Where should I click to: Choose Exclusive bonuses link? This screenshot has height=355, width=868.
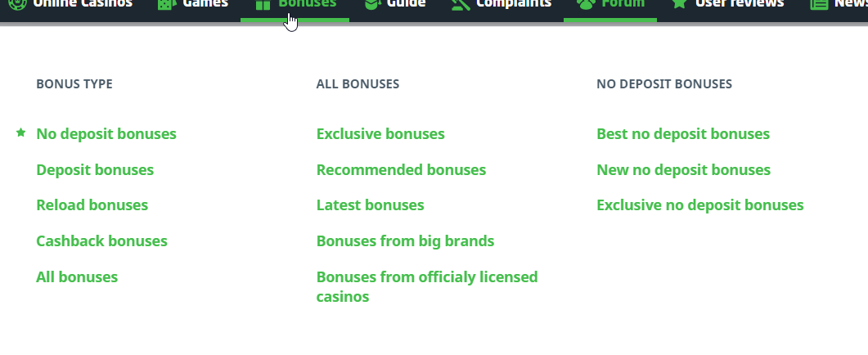point(380,134)
